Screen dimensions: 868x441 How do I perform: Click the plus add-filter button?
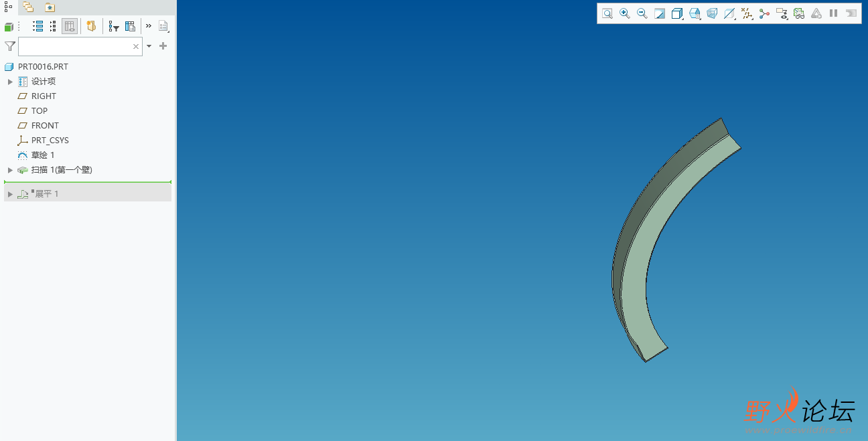pyautogui.click(x=163, y=46)
